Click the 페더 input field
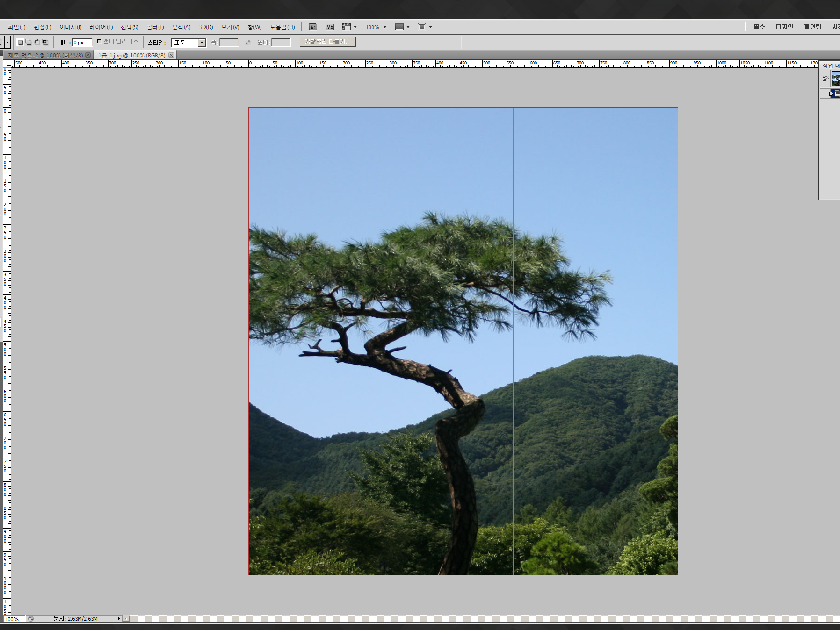Screen dimensions: 840x630 click(82, 43)
